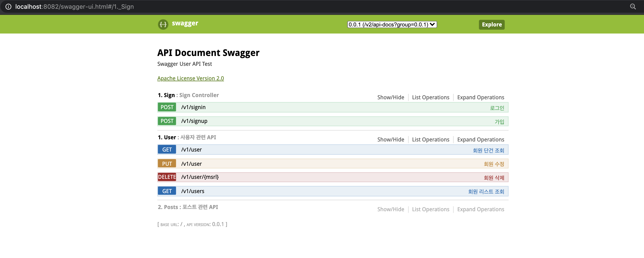The height and width of the screenshot is (258, 644).
Task: Open the API docs group dropdown
Action: coord(392,24)
